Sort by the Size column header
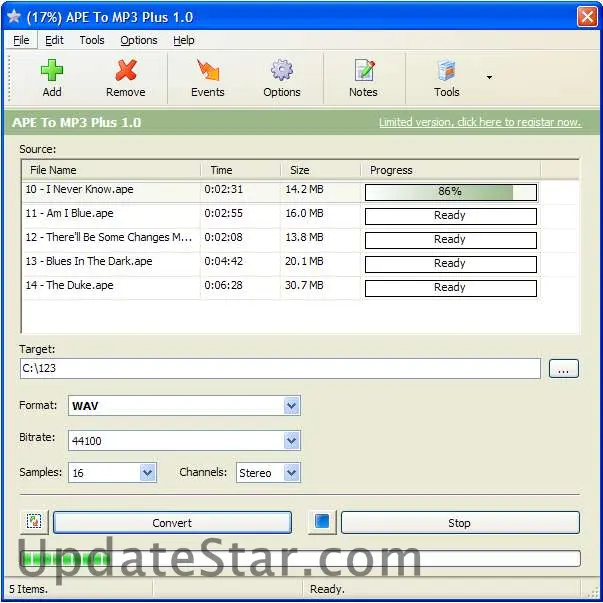The height and width of the screenshot is (603, 603). coord(321,170)
